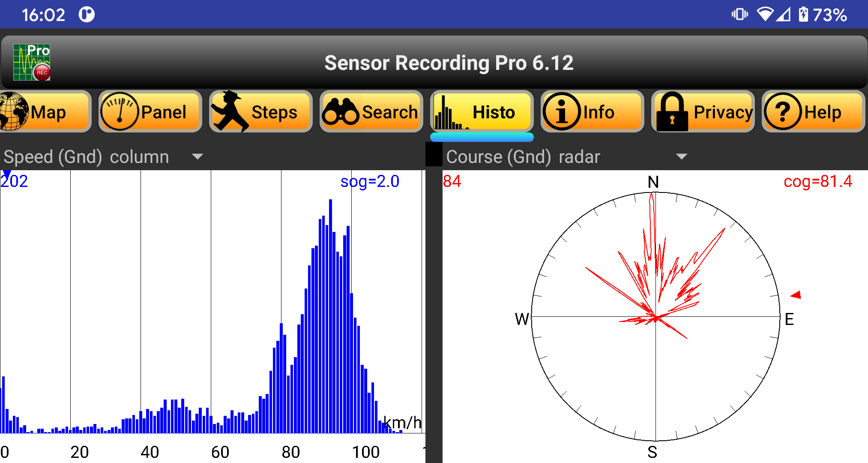Open the Panel gauge view

click(x=150, y=111)
